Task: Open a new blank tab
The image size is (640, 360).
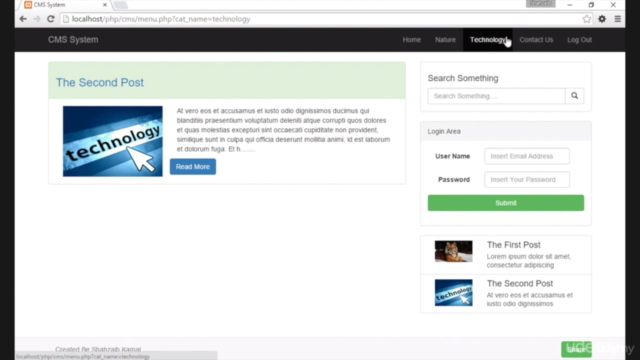Action: (120, 5)
